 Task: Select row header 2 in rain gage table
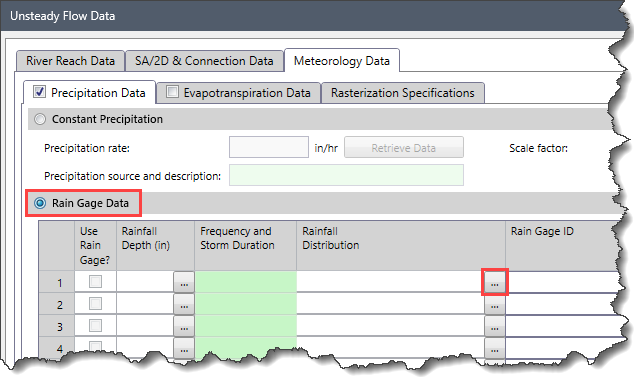point(57,304)
